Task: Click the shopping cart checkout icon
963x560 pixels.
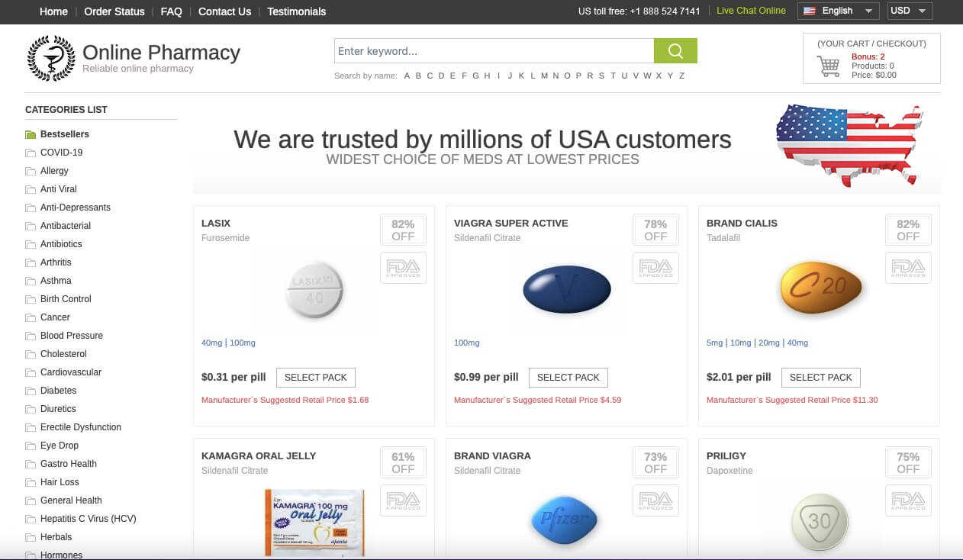Action: coord(827,66)
